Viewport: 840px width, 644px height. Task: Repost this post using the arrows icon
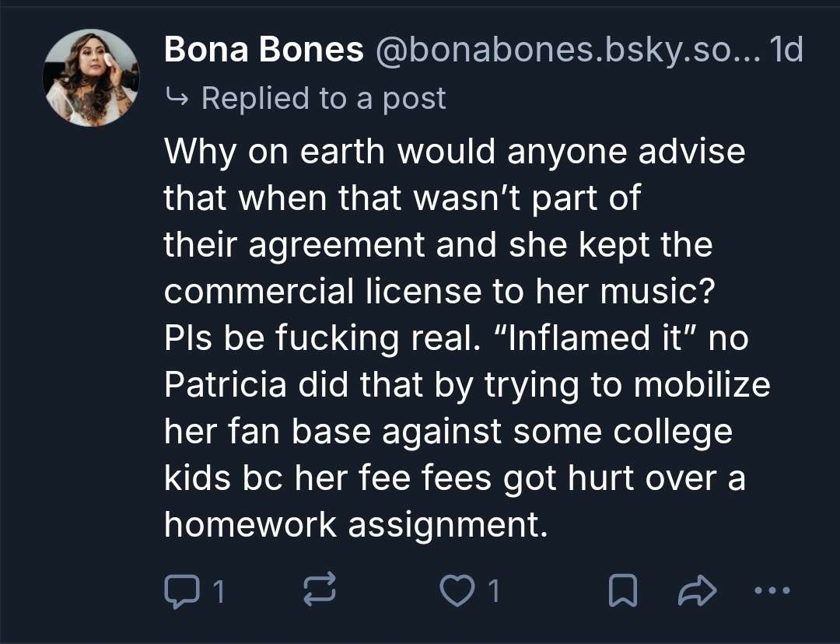[x=319, y=592]
